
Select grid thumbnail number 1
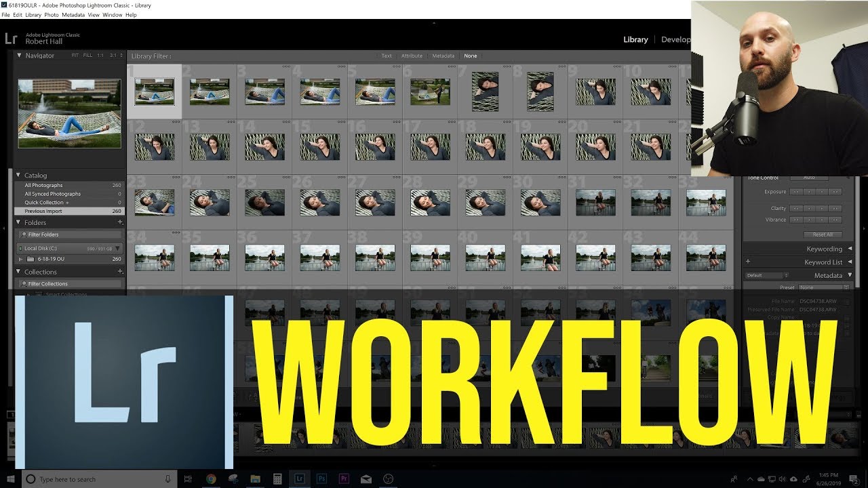154,91
